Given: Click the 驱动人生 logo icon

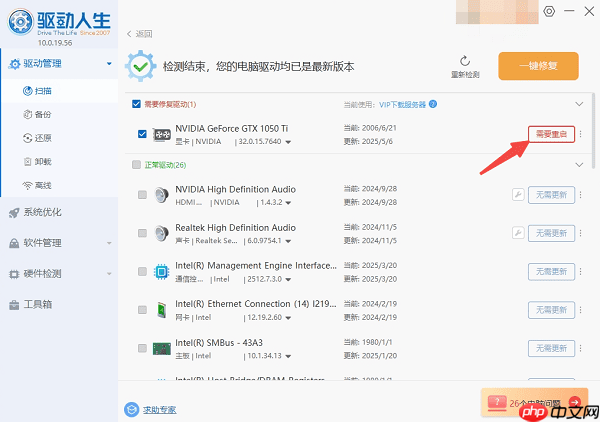Looking at the screenshot, I should [x=21, y=22].
